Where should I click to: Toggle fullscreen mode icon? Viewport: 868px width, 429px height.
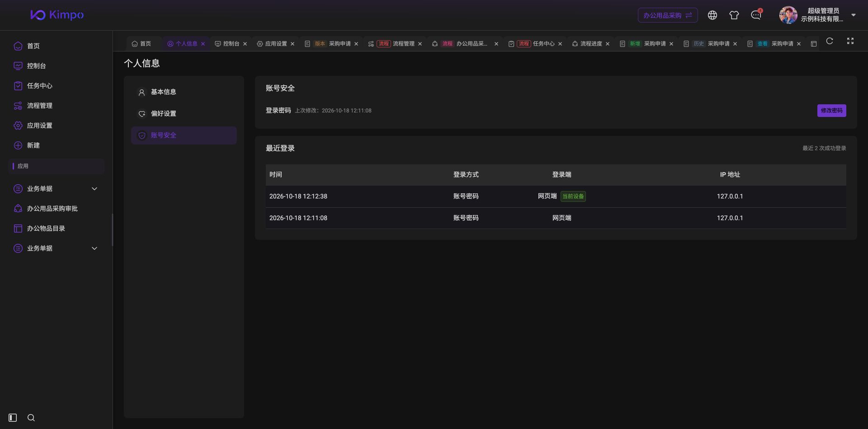tap(850, 41)
